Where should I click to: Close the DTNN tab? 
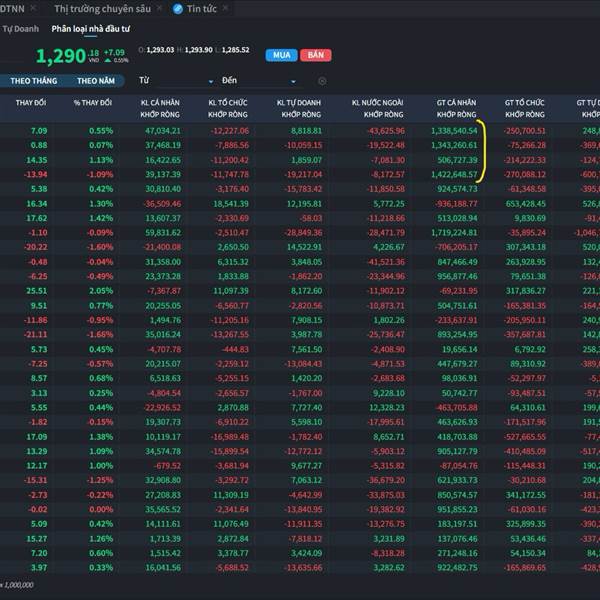coord(33,8)
